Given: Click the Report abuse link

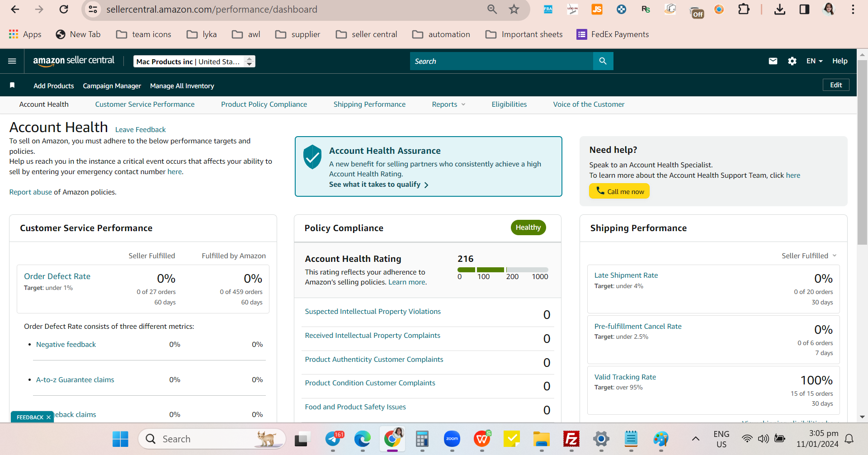Looking at the screenshot, I should 30,192.
